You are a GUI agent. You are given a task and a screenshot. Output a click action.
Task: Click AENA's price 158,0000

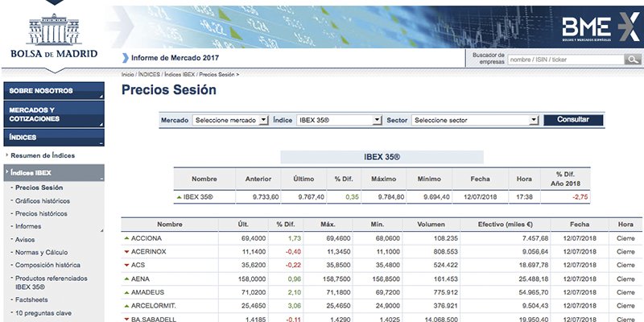[252, 279]
